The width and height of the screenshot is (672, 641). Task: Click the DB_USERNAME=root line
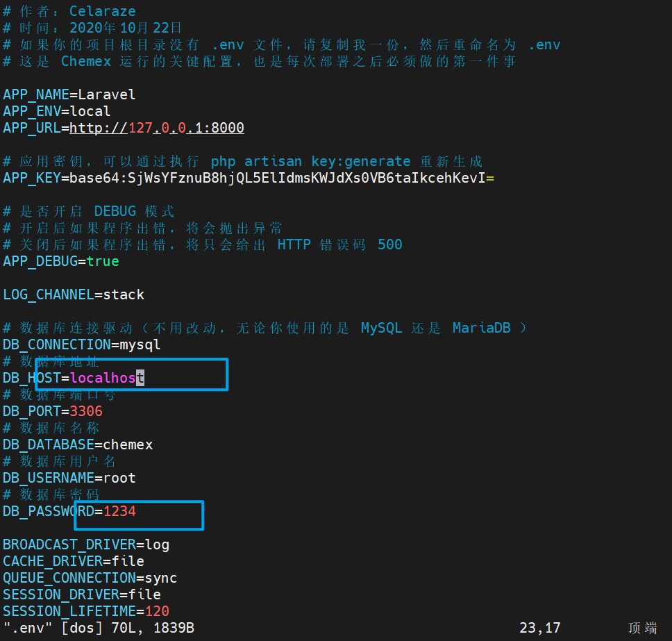tap(69, 478)
